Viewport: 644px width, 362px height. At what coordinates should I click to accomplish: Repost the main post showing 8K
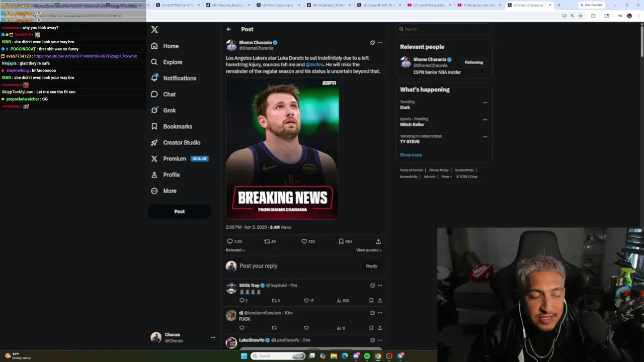coord(270,241)
